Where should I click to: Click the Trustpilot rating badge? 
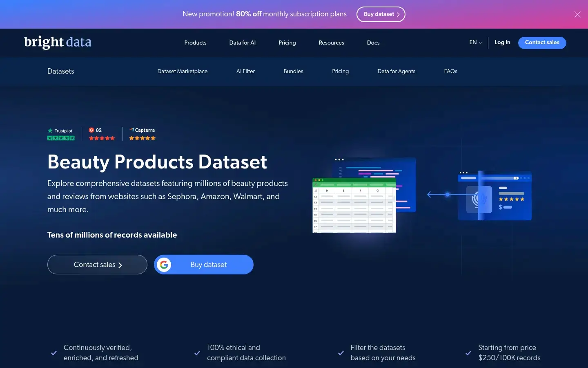tap(61, 134)
